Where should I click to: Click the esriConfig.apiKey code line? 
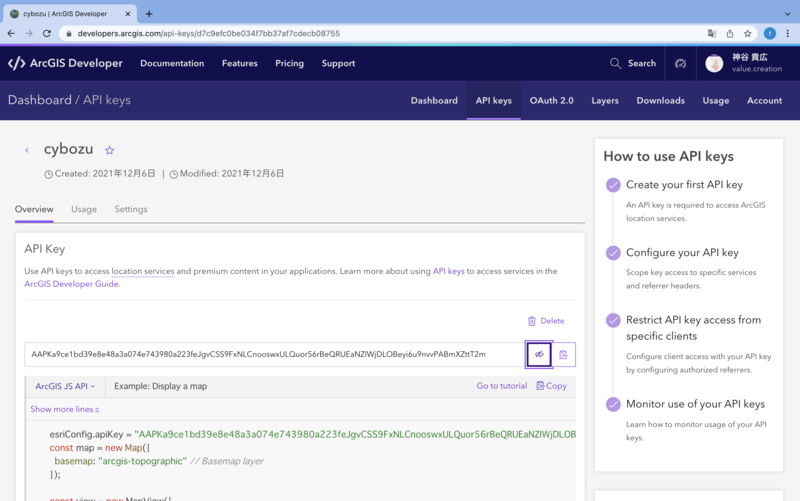click(312, 434)
